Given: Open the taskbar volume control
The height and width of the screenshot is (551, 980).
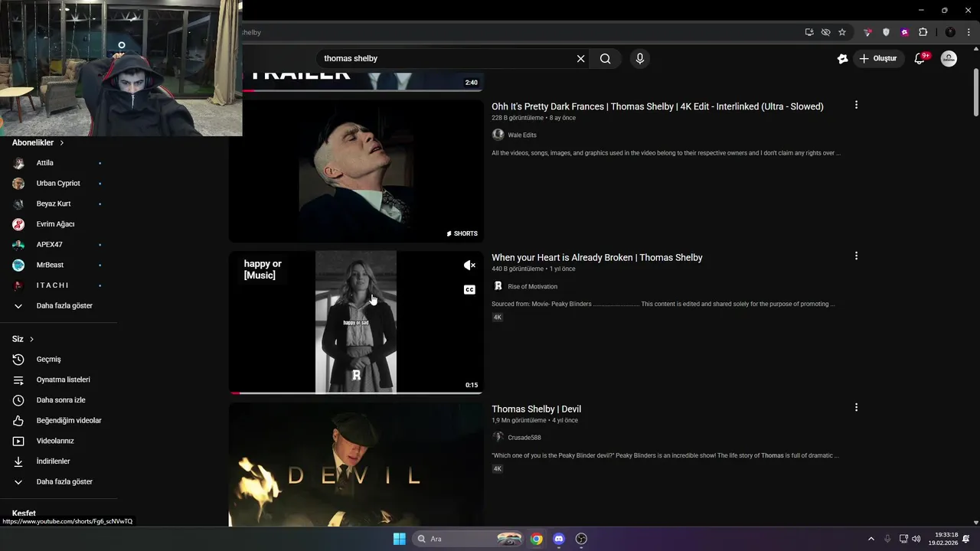Looking at the screenshot, I should click(916, 539).
